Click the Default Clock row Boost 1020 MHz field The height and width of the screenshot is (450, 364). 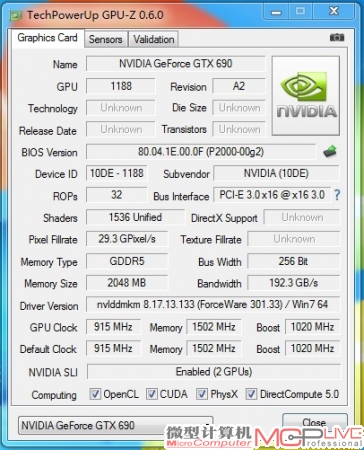[x=312, y=348]
